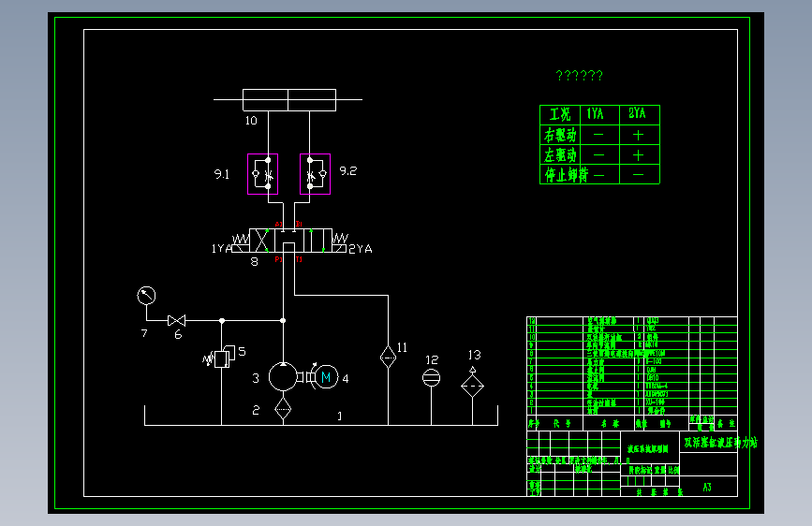This screenshot has height=526, width=812.
Task: Click the number 5 label
Action: [242, 352]
